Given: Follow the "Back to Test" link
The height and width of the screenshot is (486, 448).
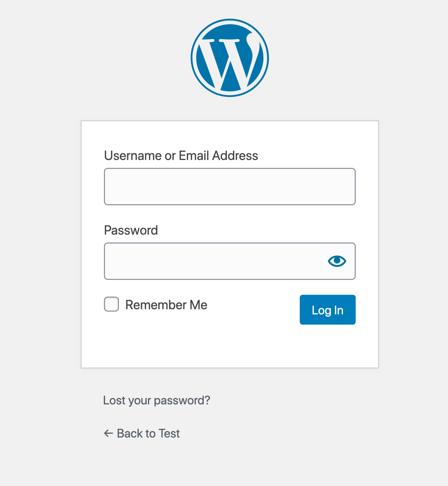Looking at the screenshot, I should point(148,433).
